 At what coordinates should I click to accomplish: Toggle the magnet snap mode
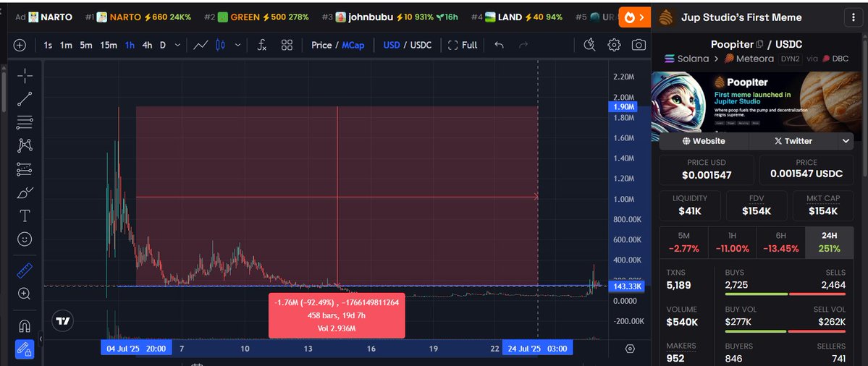(x=25, y=325)
